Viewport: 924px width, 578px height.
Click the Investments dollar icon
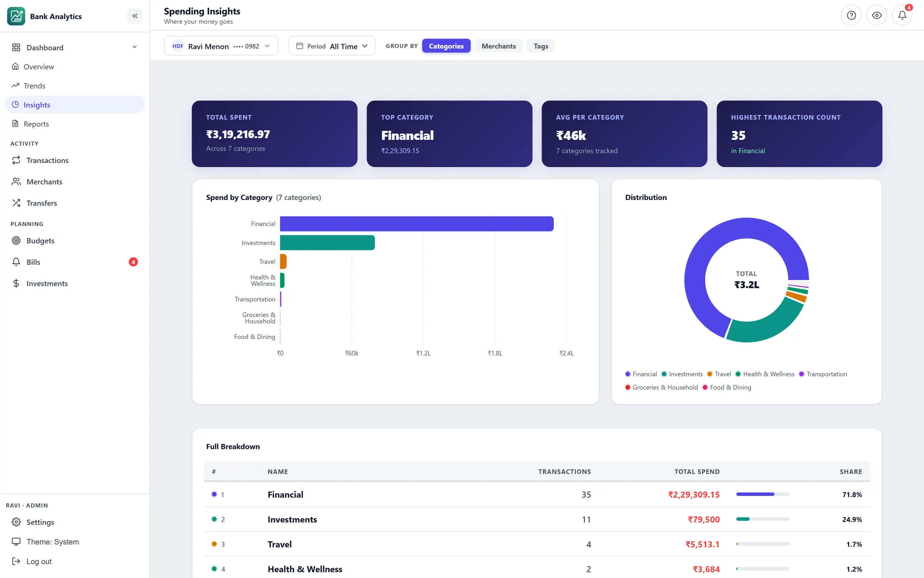(x=16, y=284)
